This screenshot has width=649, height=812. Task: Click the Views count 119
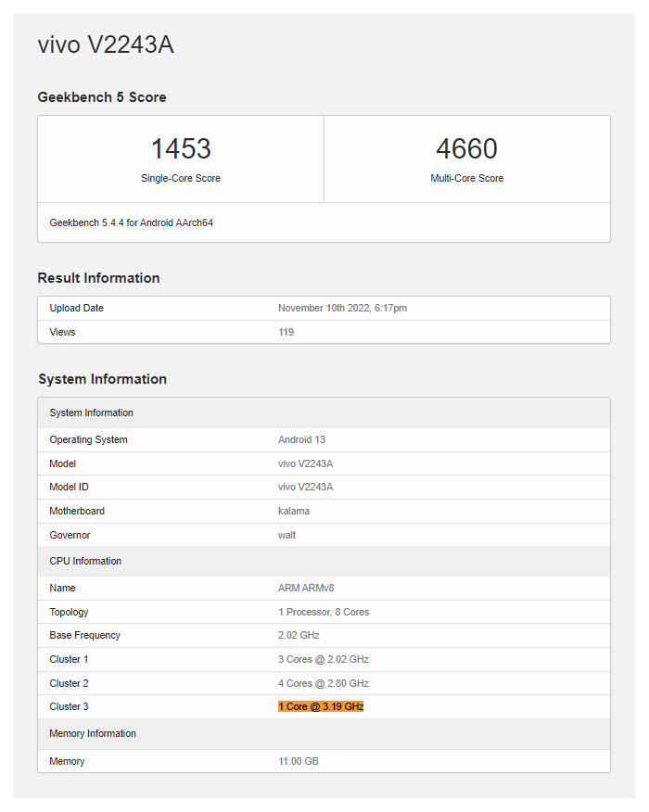pos(286,332)
